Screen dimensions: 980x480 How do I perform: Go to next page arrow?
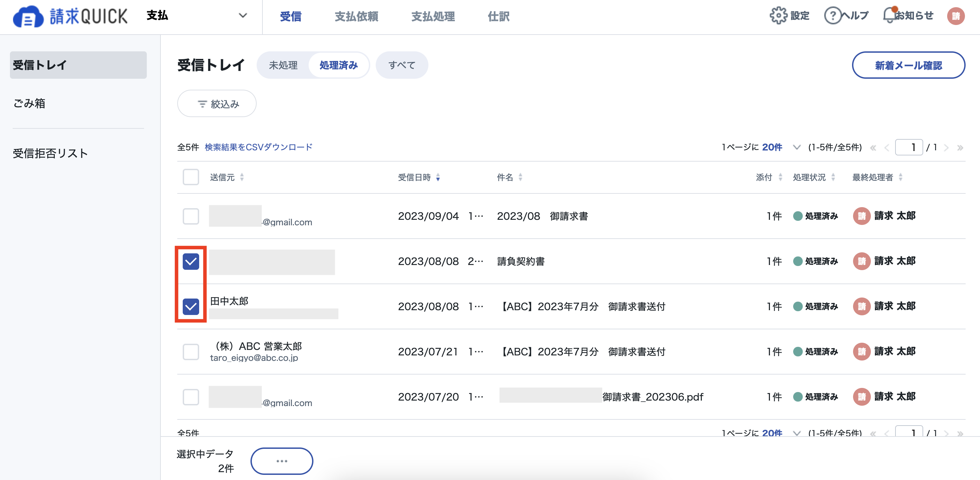click(946, 148)
